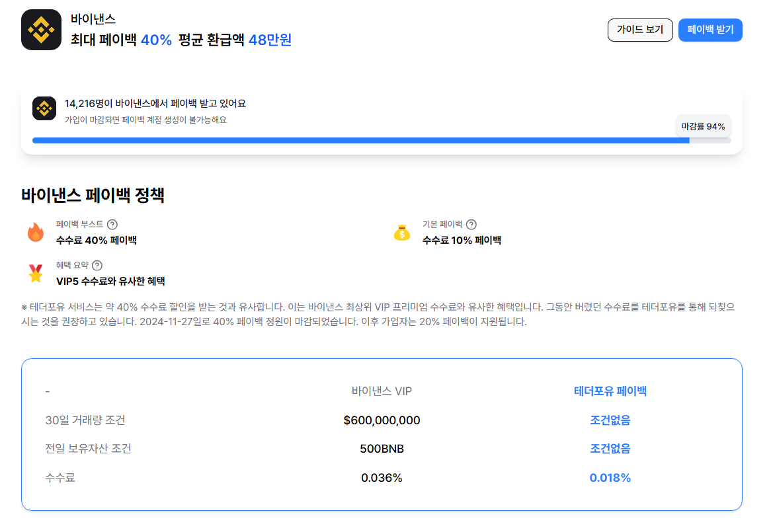Click the 바이낸스 VIP column header

point(382,391)
